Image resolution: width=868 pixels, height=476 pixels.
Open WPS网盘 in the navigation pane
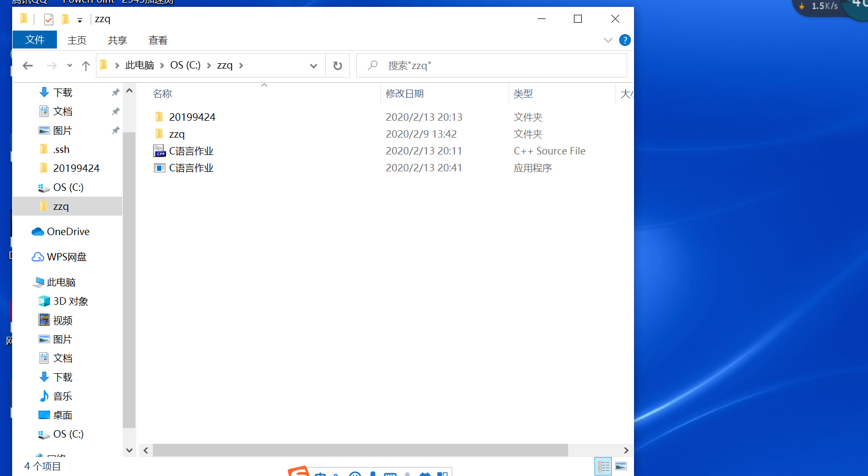66,257
